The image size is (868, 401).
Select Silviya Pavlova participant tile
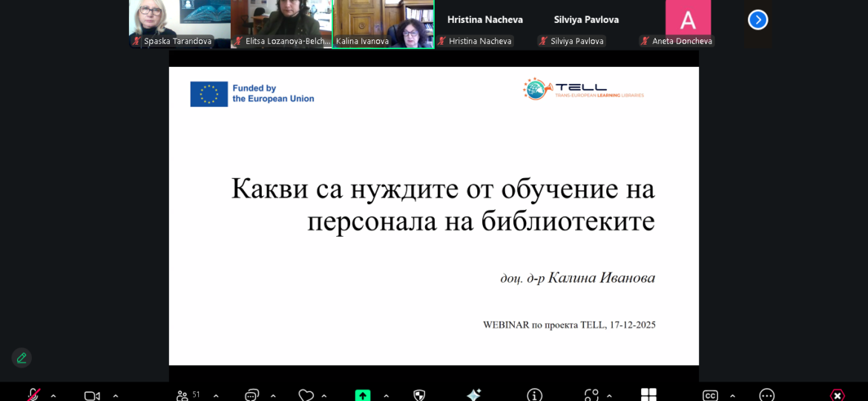(586, 24)
